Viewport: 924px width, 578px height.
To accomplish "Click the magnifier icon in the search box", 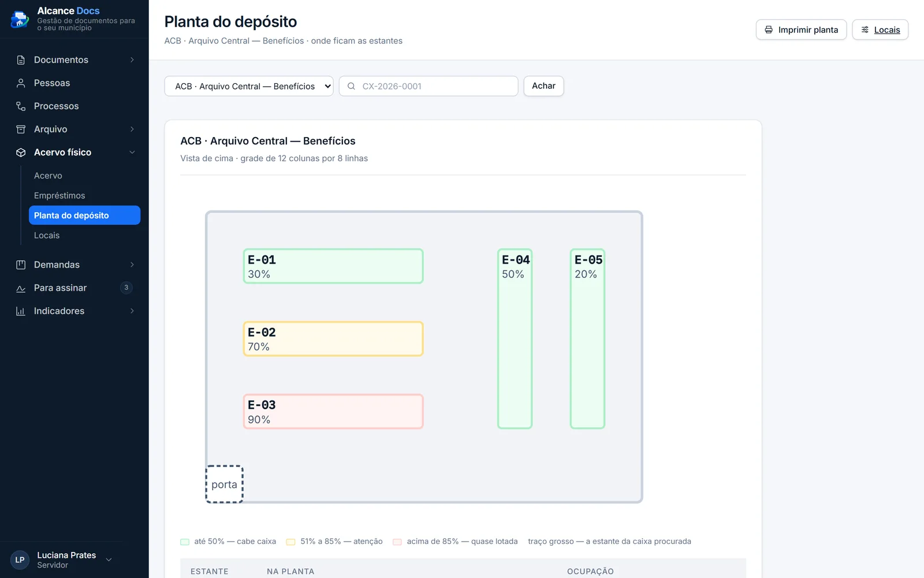I will coord(351,86).
